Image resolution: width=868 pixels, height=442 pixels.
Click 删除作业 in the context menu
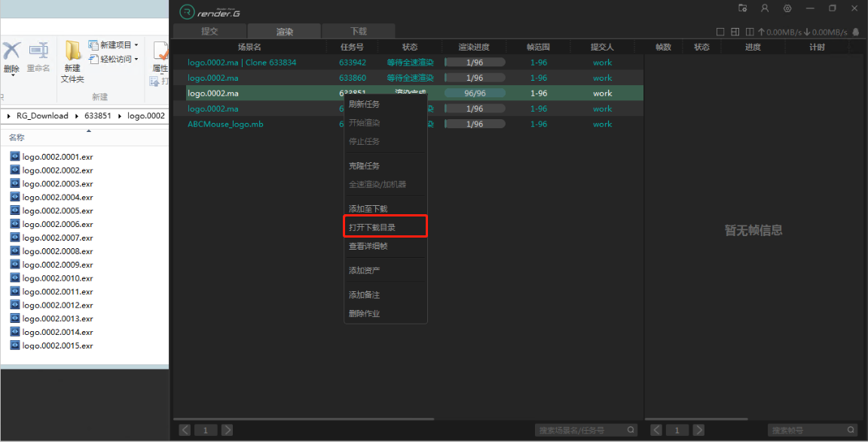364,314
